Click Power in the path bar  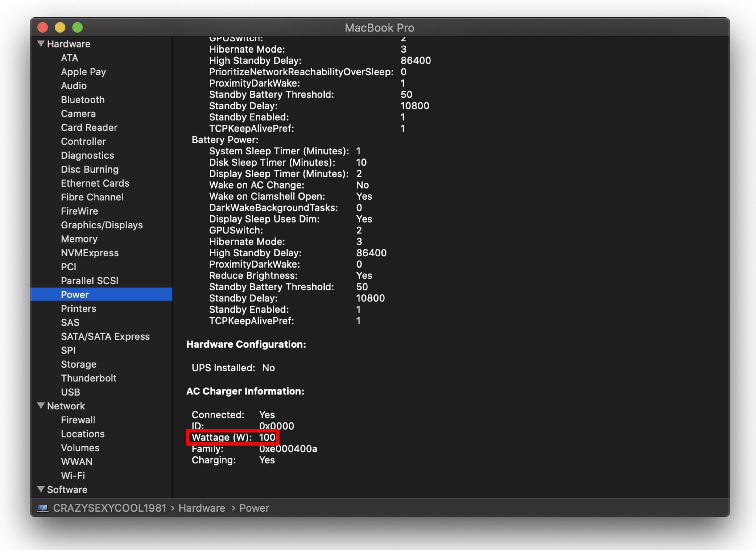(254, 508)
